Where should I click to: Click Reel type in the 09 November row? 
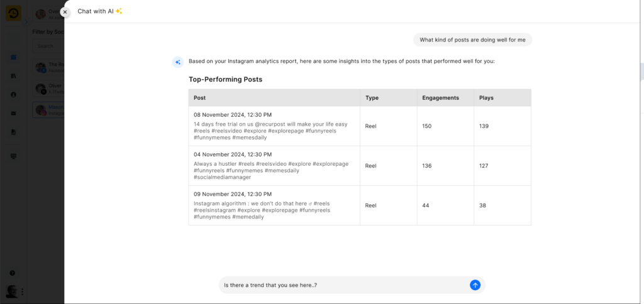(x=370, y=205)
